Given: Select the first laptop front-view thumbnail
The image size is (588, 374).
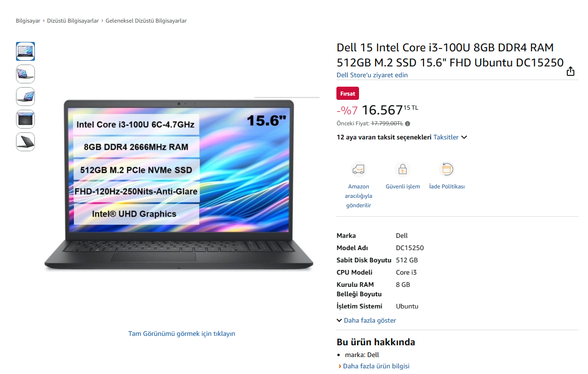Looking at the screenshot, I should [x=25, y=51].
